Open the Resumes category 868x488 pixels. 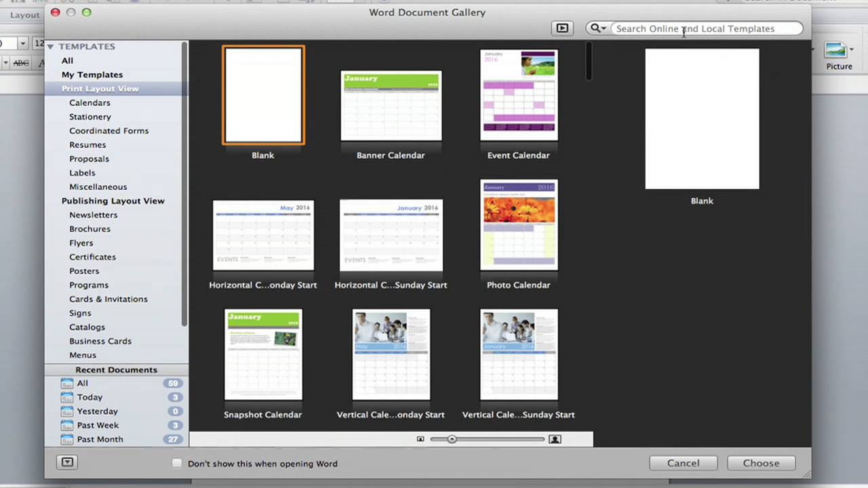coord(87,144)
